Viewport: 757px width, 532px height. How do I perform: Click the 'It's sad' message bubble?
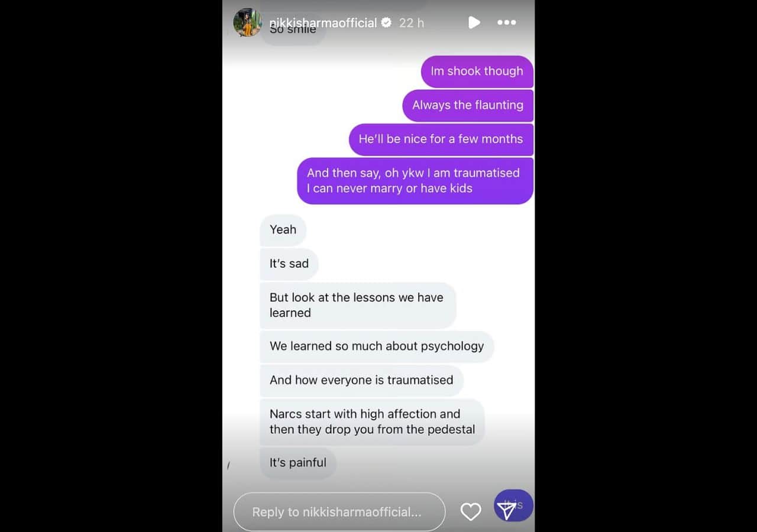click(x=289, y=264)
